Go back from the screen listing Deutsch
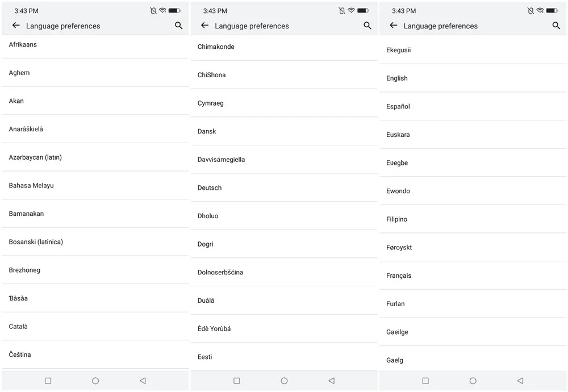Viewport: 568px width, 392px height. [204, 26]
